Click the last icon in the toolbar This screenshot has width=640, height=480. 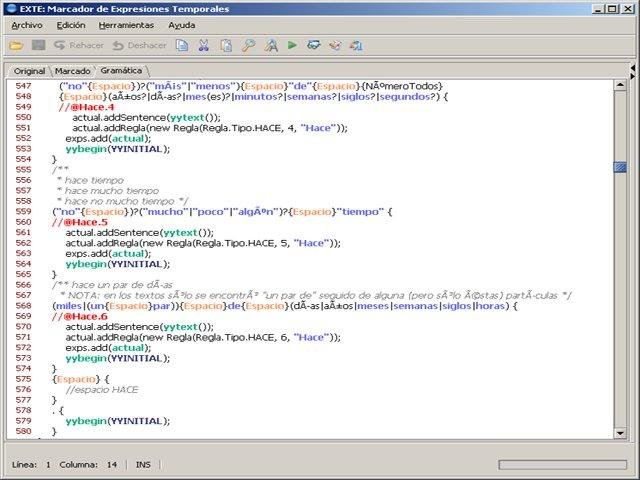(x=356, y=45)
